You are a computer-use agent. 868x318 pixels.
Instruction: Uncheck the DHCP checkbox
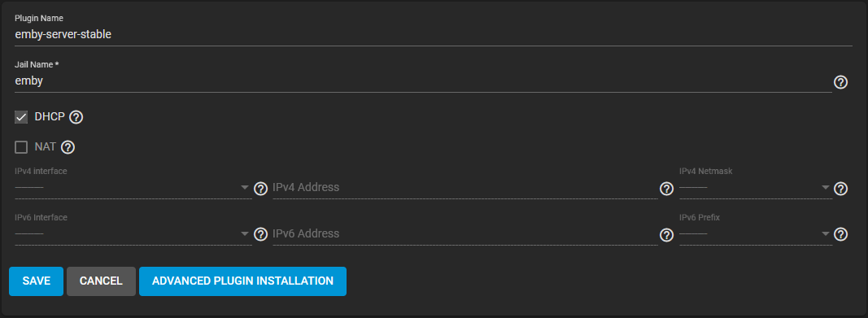(x=21, y=117)
